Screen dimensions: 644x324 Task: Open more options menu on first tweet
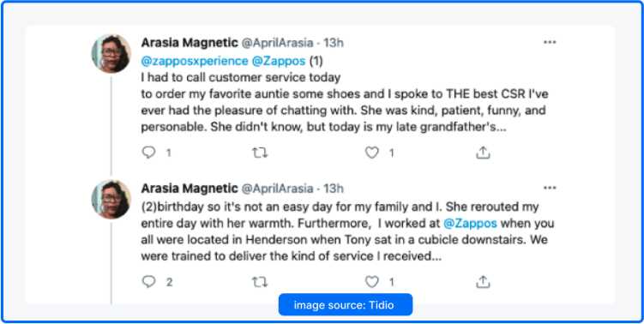click(550, 42)
